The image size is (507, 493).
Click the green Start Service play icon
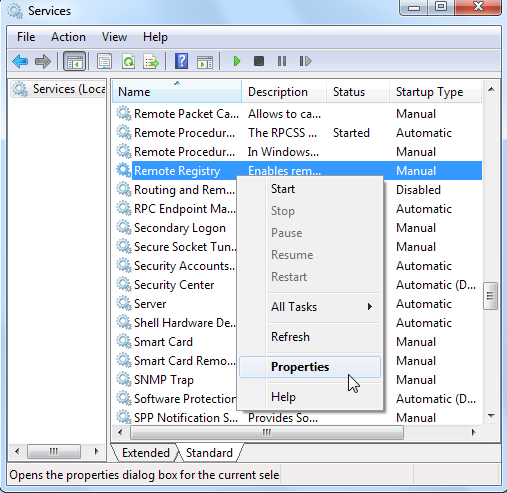237,61
